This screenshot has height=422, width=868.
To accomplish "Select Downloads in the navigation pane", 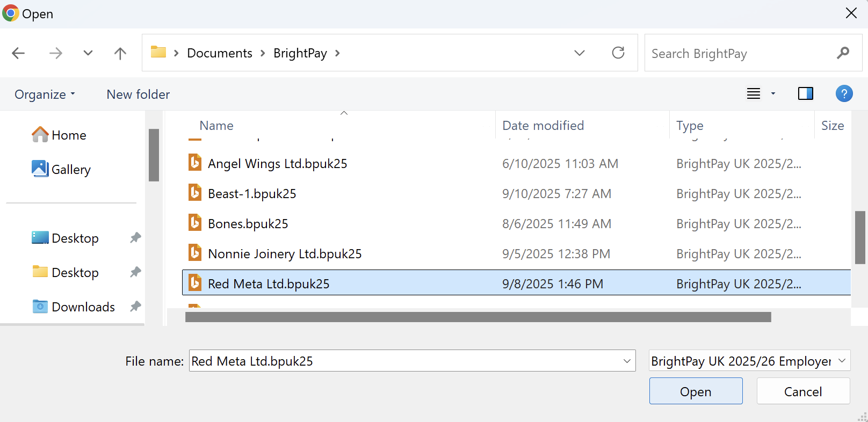I will [83, 307].
